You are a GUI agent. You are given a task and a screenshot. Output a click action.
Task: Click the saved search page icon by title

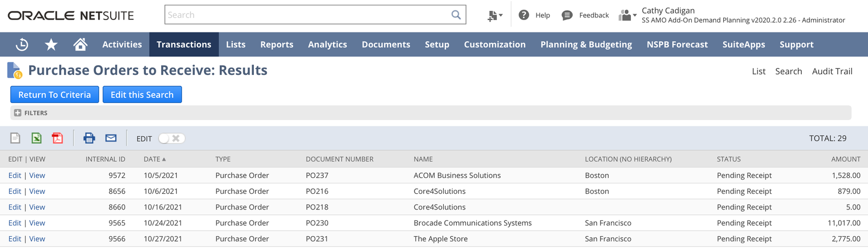point(14,71)
